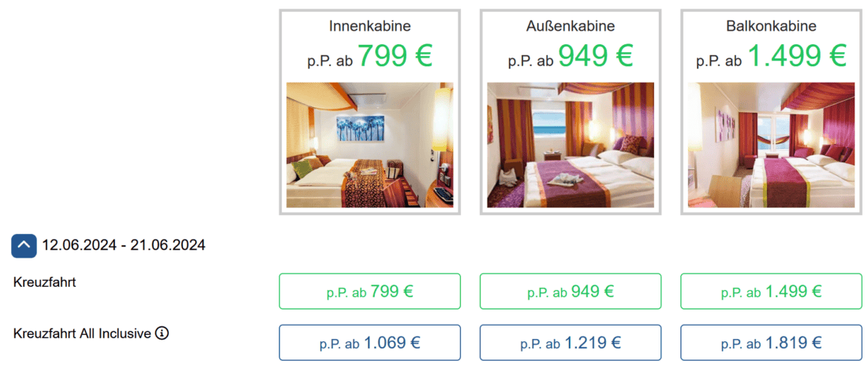Viewport: 868px width, 372px height.
Task: Click the Außenkabine card title
Action: pyautogui.click(x=571, y=27)
